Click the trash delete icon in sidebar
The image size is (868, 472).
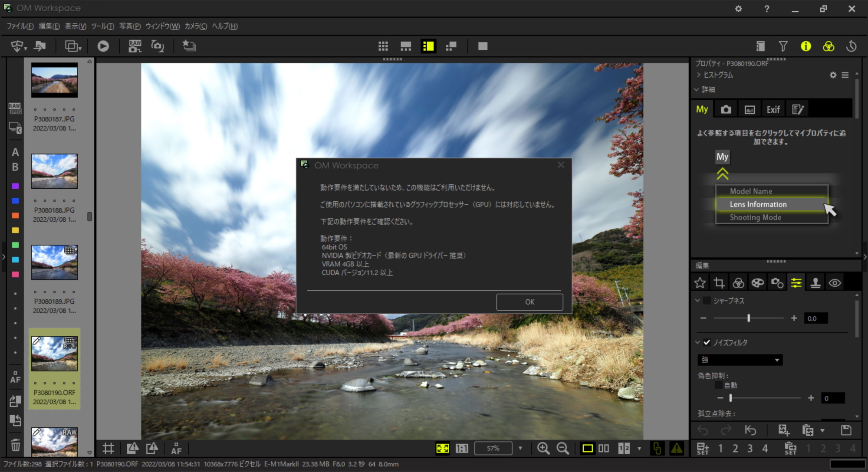tap(15, 445)
